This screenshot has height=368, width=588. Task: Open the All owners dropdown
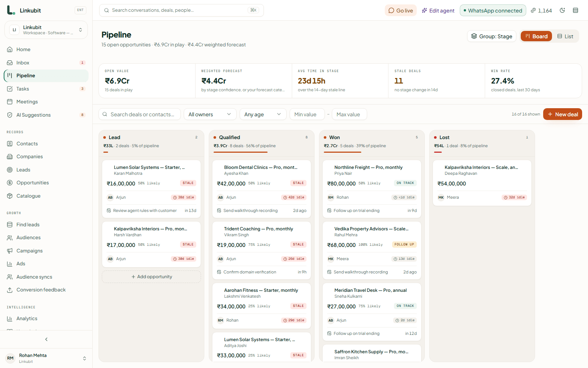tap(210, 114)
